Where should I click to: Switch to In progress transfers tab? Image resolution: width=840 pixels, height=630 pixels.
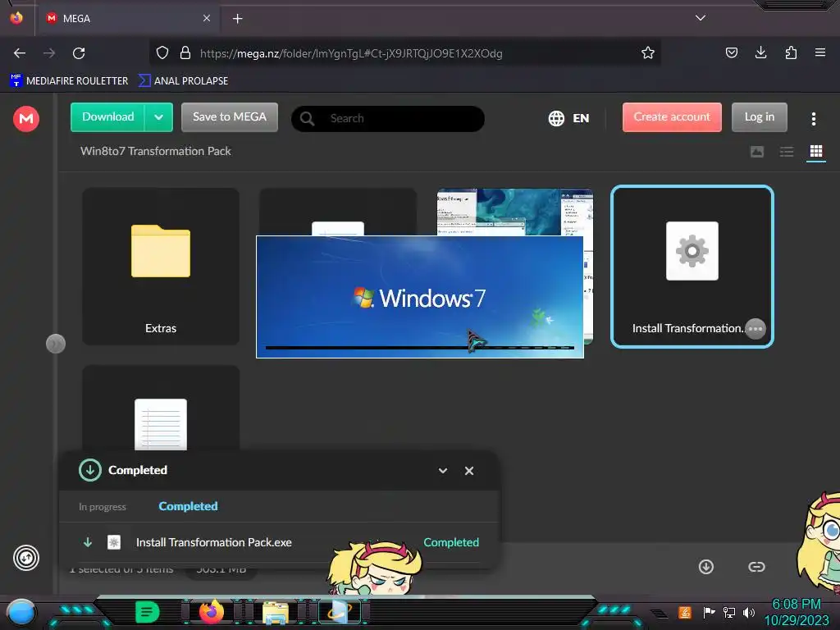[x=103, y=507]
